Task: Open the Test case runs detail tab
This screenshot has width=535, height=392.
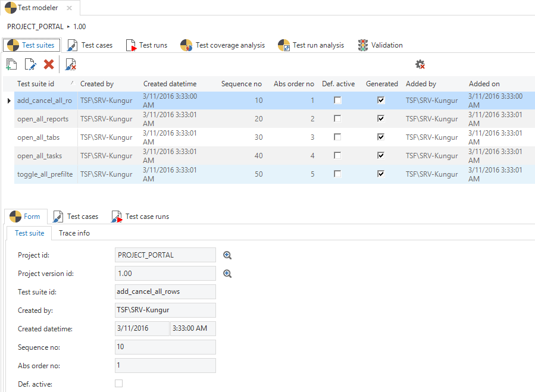Action: tap(140, 217)
